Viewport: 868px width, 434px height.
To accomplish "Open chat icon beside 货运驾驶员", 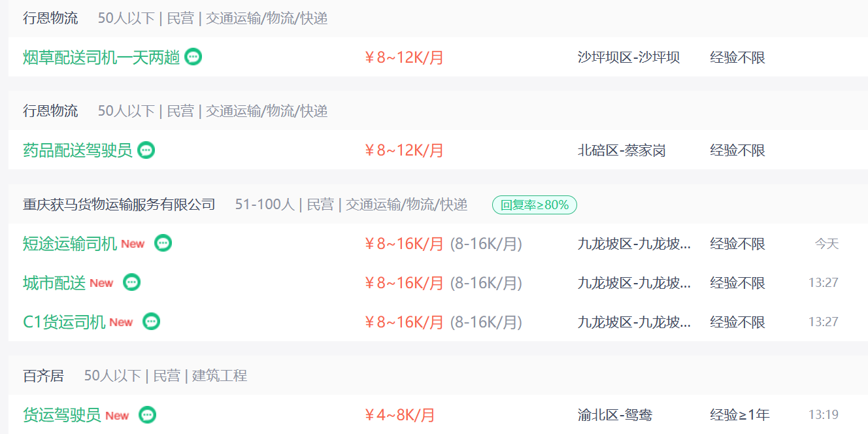I will tap(148, 415).
